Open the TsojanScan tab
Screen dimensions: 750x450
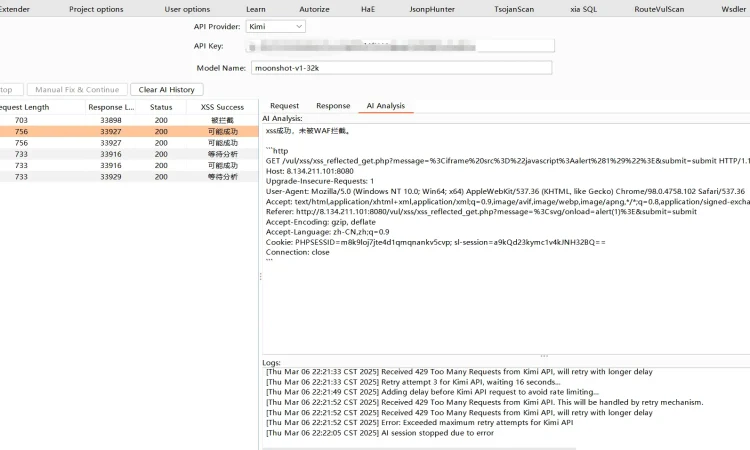pyautogui.click(x=514, y=9)
